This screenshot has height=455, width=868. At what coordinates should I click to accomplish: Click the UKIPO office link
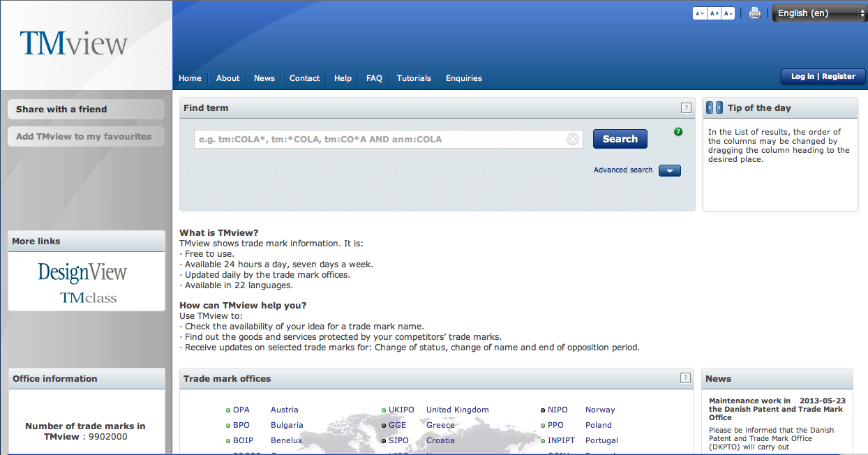pos(401,410)
